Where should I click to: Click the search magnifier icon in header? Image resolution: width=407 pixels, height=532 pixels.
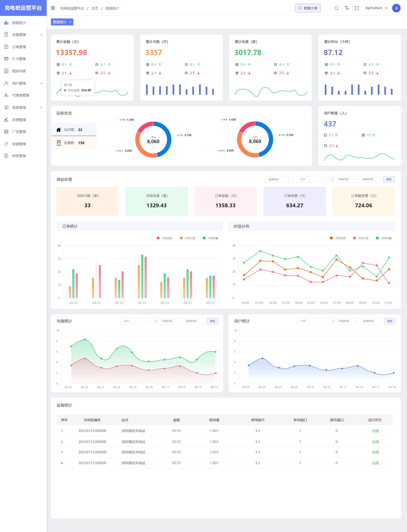click(x=336, y=8)
